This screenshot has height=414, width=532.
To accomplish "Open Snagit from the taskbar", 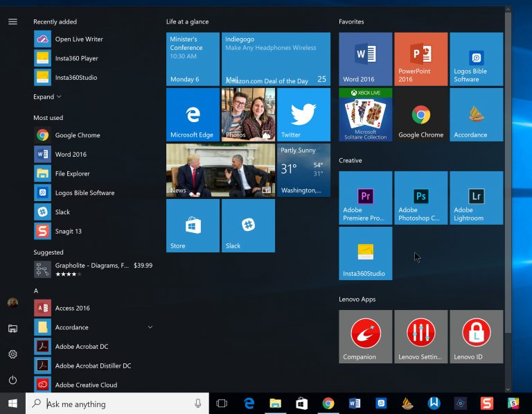I will (x=487, y=404).
